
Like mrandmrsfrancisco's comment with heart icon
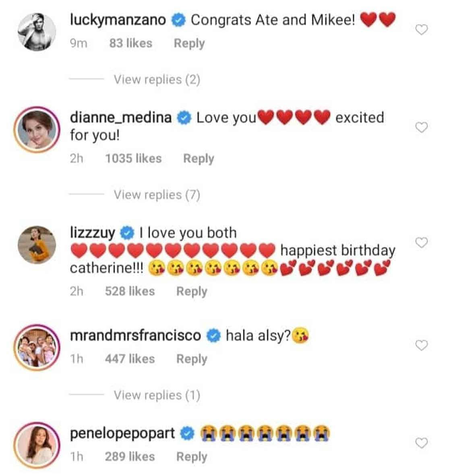(x=421, y=346)
